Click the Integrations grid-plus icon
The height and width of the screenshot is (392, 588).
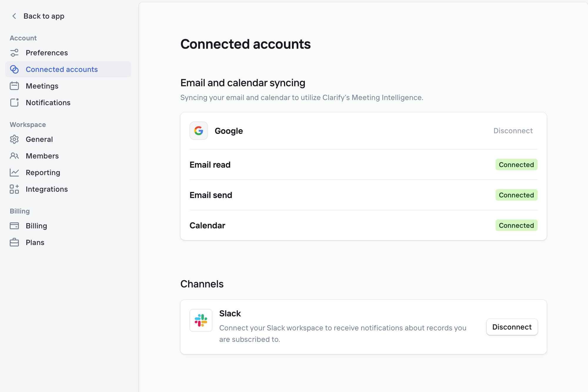tap(14, 189)
